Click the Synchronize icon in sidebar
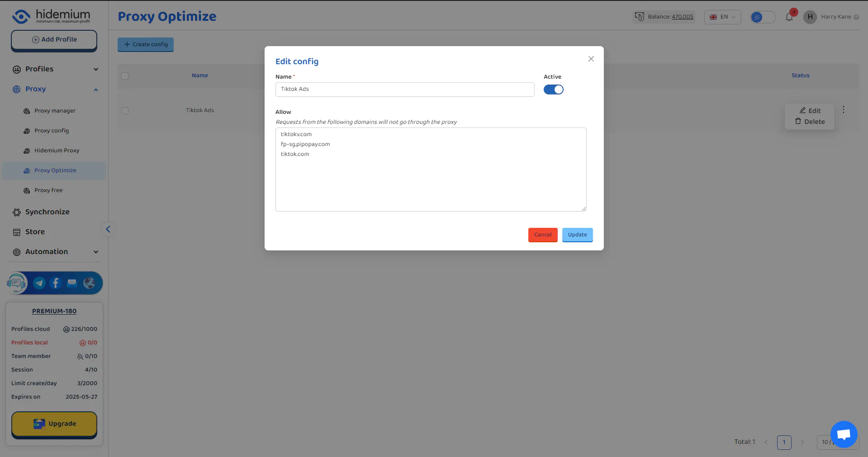Image resolution: width=868 pixels, height=457 pixels. pos(17,212)
